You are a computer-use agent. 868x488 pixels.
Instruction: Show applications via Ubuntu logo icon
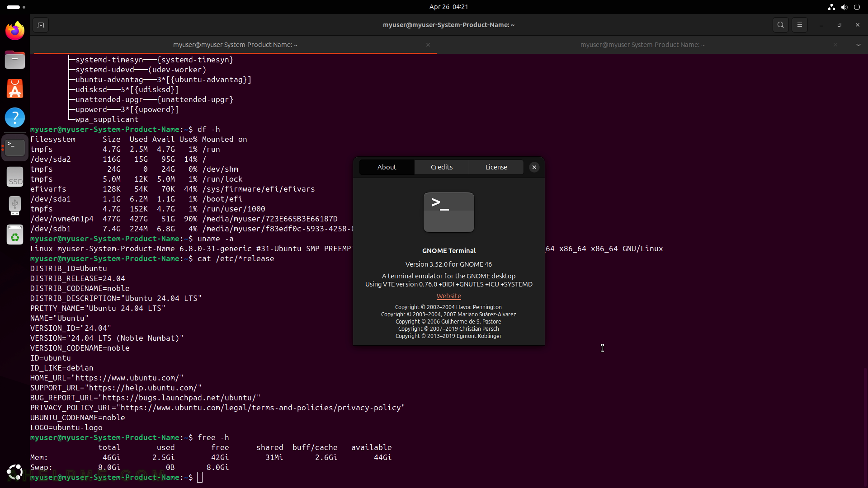pyautogui.click(x=15, y=472)
